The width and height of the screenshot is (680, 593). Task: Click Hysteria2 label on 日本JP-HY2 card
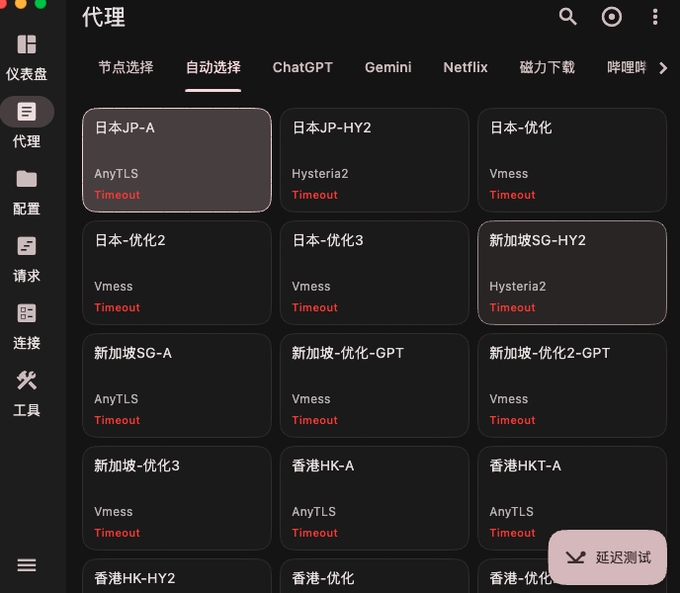coord(320,174)
